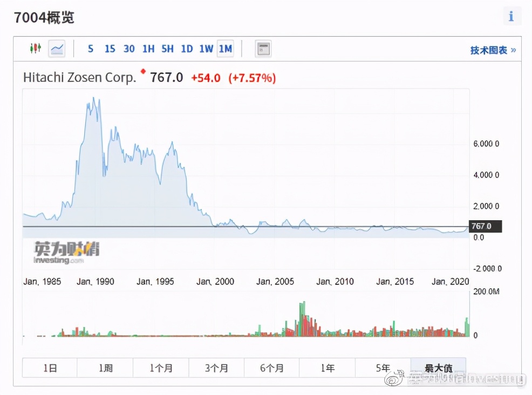The width and height of the screenshot is (532, 395).
Task: Select the line chart type icon
Action: [x=57, y=49]
